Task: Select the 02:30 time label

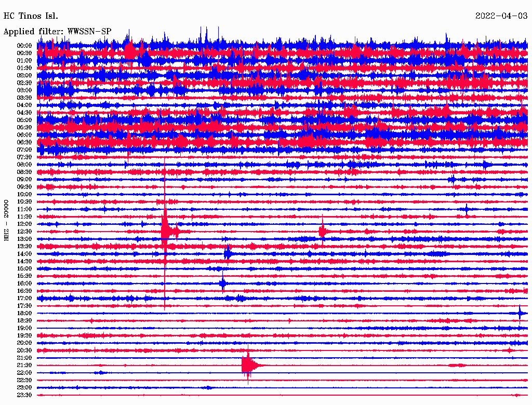Action: pyautogui.click(x=24, y=83)
